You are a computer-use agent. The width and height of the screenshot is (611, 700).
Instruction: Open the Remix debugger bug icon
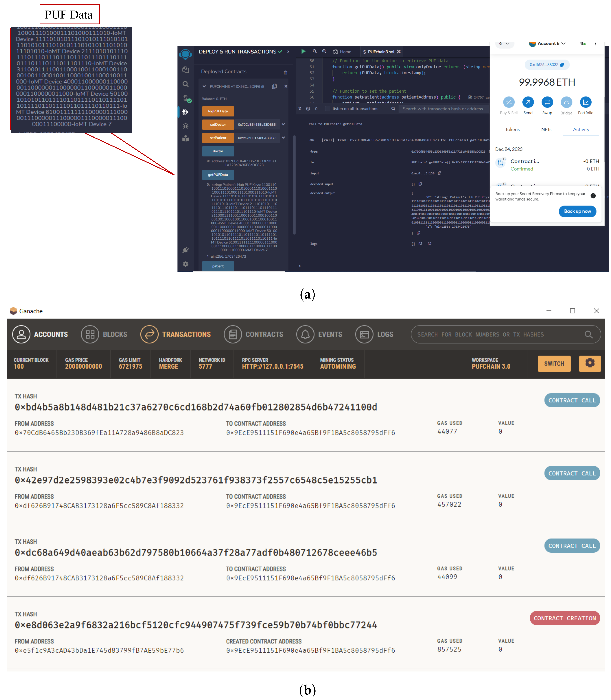pos(186,126)
